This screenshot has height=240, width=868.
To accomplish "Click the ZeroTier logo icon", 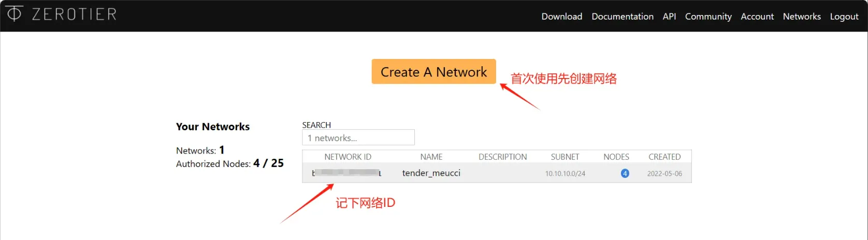I will [x=14, y=13].
